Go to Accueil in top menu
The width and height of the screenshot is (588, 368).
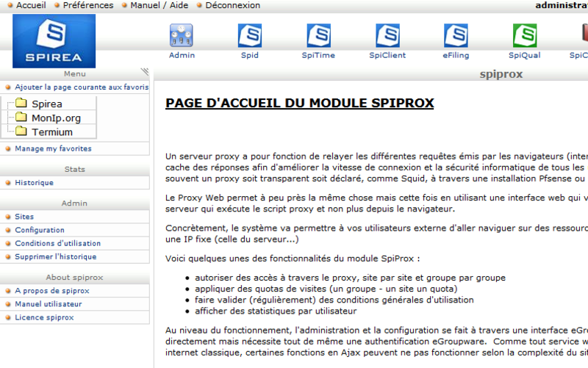[x=31, y=5]
